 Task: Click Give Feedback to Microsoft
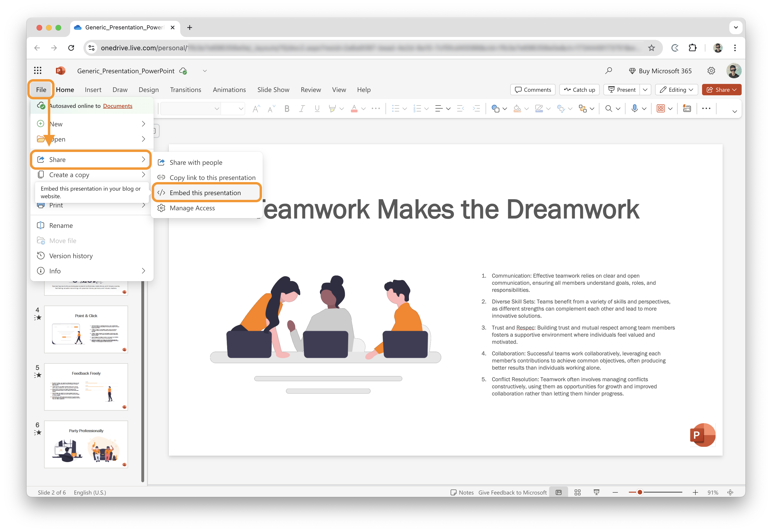click(512, 493)
